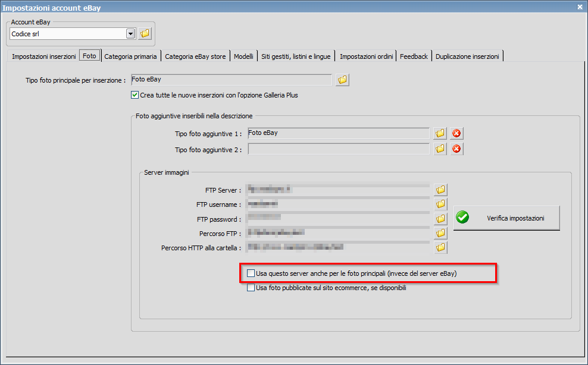Click the FTP username input field
588x365 pixels.
[338, 204]
